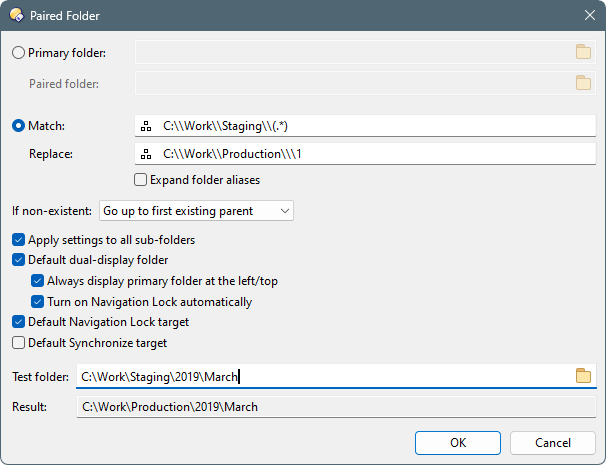Browse for Test folder using folder icon
Screen dimensions: 606x465
pyautogui.click(x=583, y=376)
